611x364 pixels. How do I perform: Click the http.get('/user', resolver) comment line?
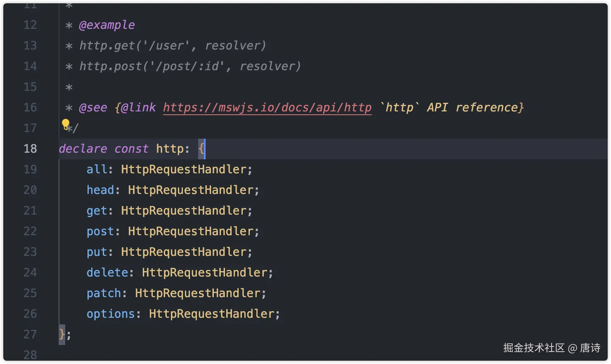click(173, 45)
